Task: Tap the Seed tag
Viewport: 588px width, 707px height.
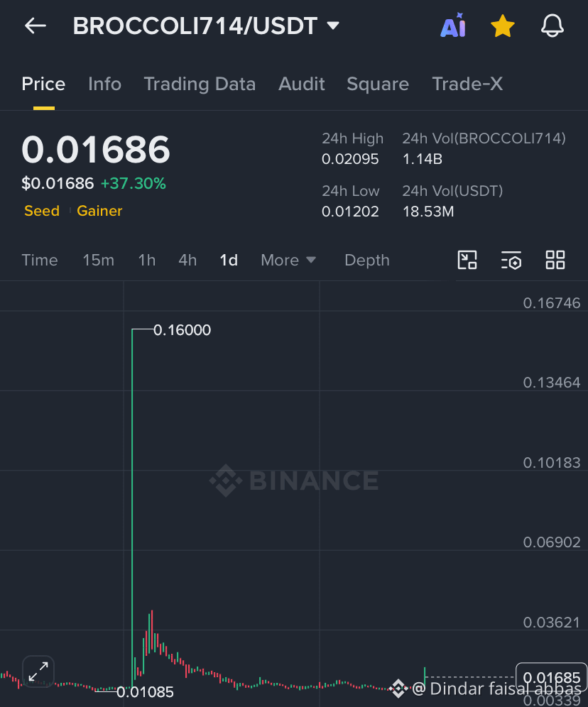Action: point(42,211)
